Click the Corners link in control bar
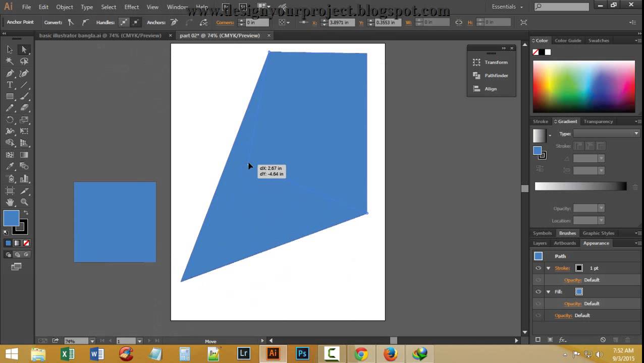This screenshot has width=644, height=363. click(225, 22)
